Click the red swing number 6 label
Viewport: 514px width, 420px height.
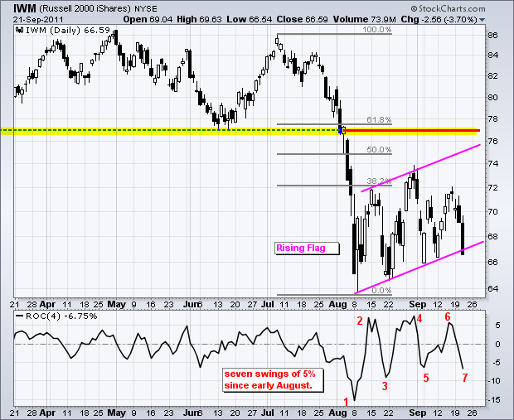click(x=448, y=316)
